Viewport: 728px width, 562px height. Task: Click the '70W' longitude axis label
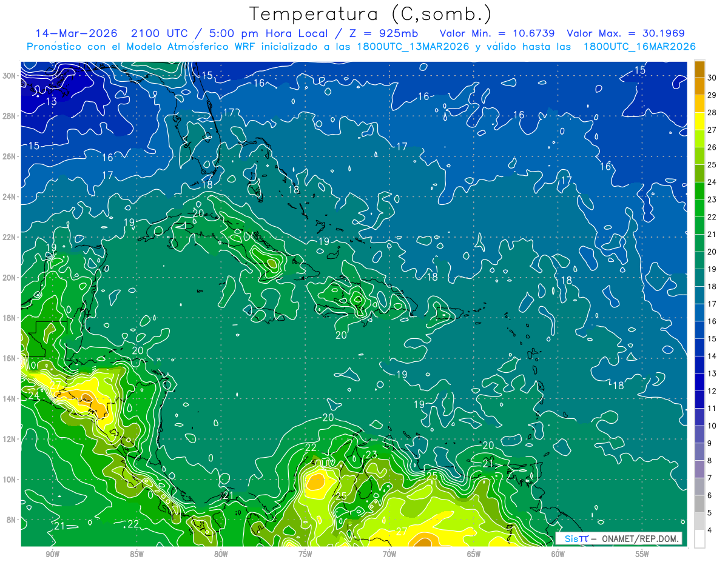coord(389,554)
